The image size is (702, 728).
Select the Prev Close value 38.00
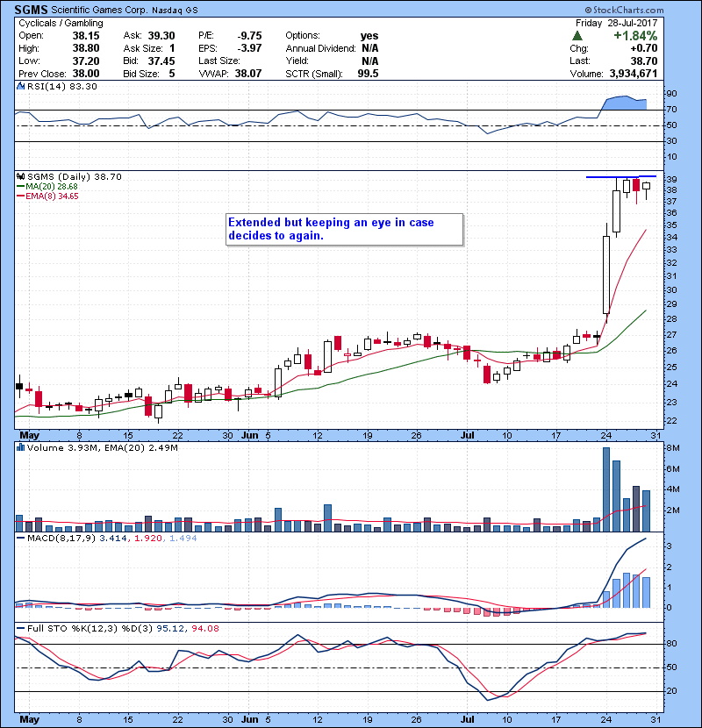(86, 74)
